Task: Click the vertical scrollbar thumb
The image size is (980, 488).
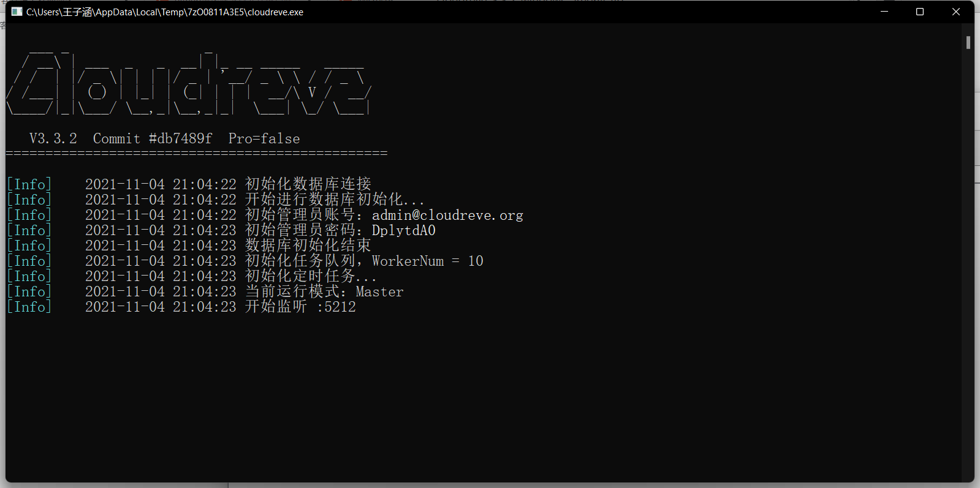Action: (x=968, y=42)
